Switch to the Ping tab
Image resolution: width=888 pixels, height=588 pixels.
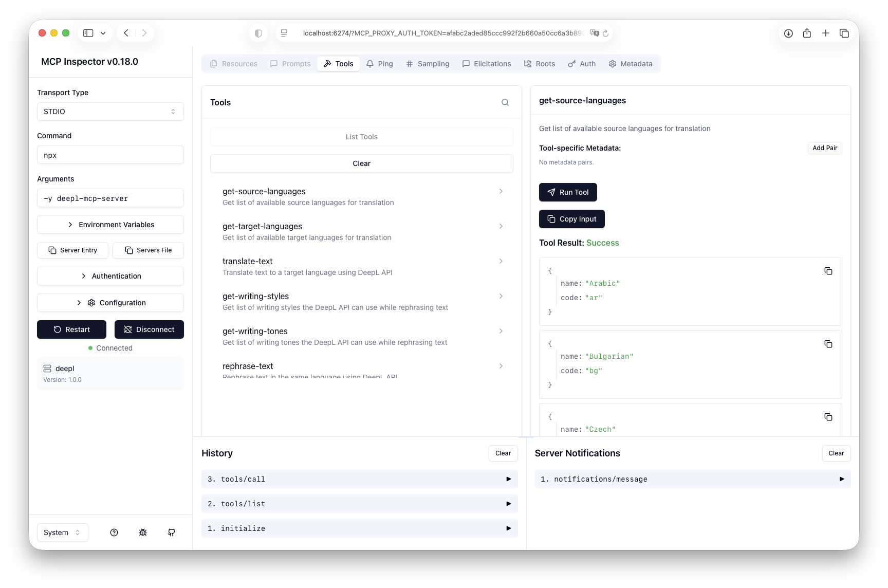click(380, 64)
